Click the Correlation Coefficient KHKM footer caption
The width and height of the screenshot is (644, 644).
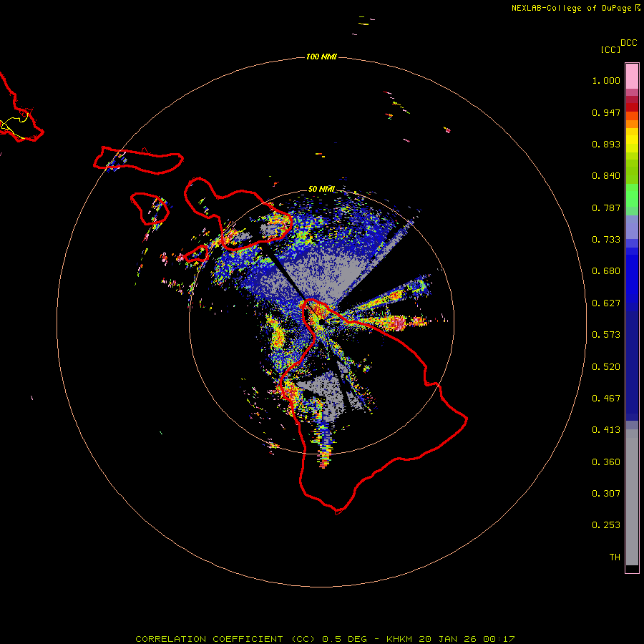click(x=325, y=639)
